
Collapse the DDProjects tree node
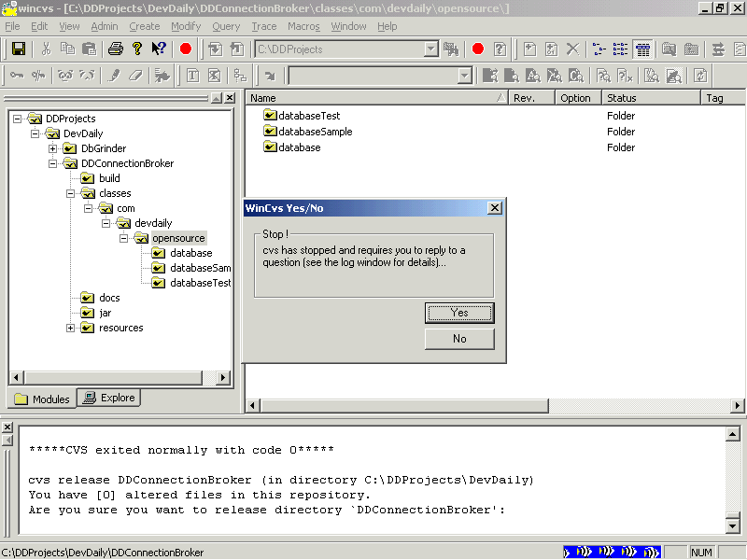18,119
